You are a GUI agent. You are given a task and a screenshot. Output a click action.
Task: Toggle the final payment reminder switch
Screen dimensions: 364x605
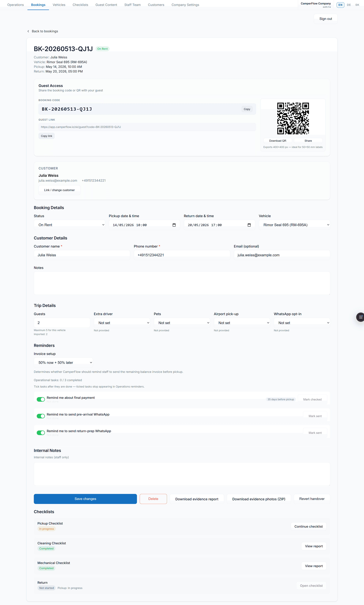click(x=41, y=399)
